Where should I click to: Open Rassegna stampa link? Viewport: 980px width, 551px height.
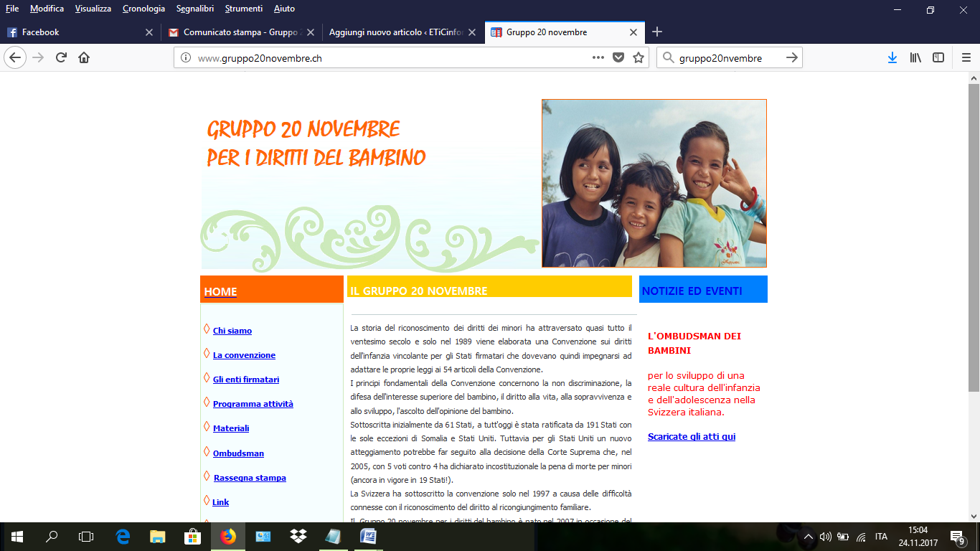pos(250,478)
